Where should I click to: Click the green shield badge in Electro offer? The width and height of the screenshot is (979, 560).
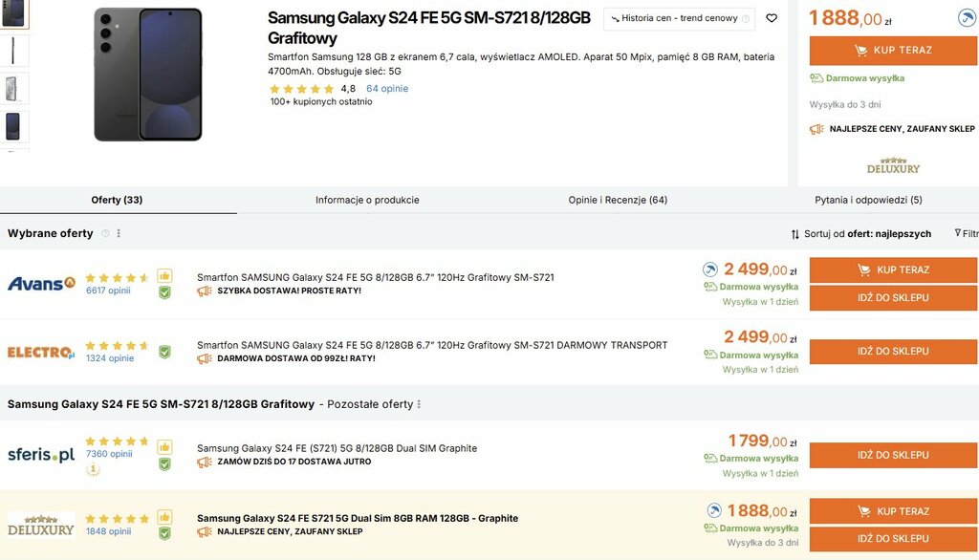coord(164,352)
